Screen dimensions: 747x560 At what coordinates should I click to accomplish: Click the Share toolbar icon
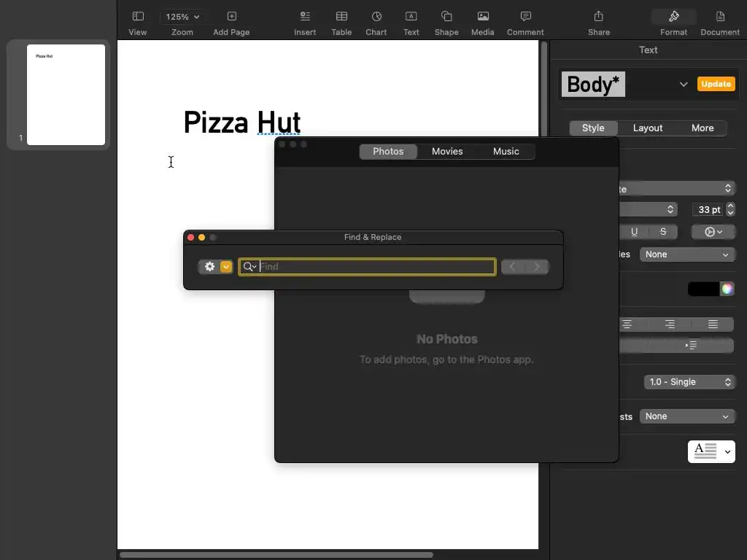coord(599,17)
